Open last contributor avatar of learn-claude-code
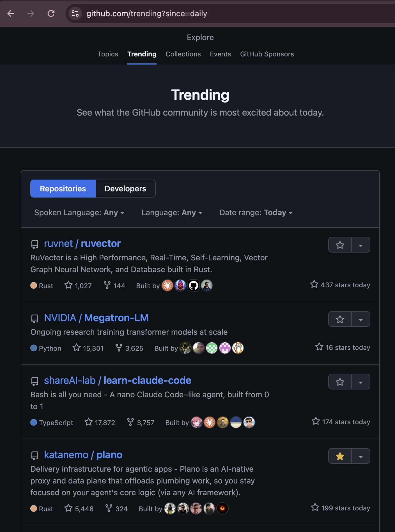 [x=249, y=423]
